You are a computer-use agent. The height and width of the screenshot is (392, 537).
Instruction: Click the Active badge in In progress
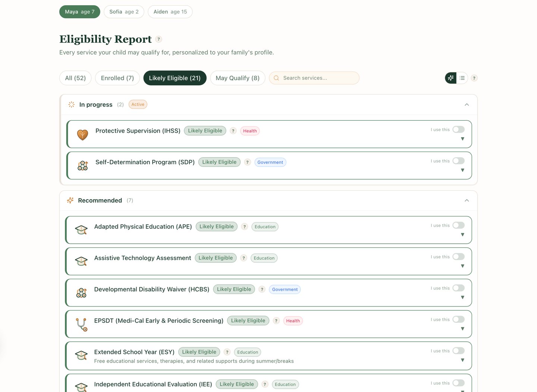click(138, 104)
